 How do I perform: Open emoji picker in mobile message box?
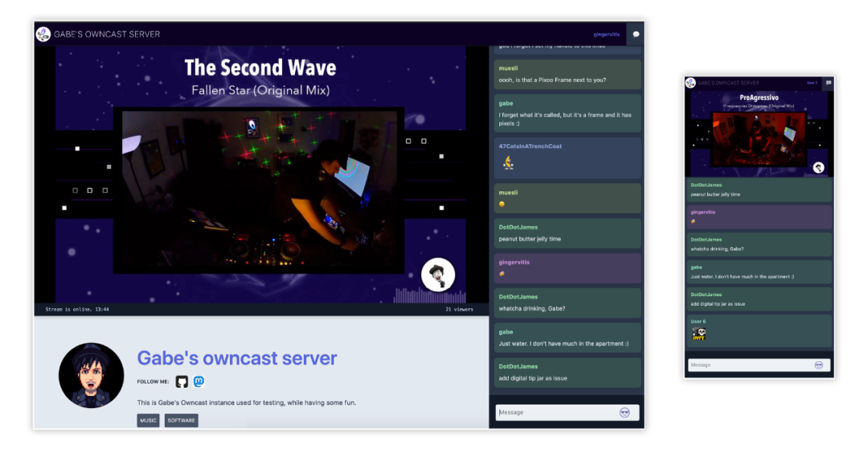click(818, 364)
